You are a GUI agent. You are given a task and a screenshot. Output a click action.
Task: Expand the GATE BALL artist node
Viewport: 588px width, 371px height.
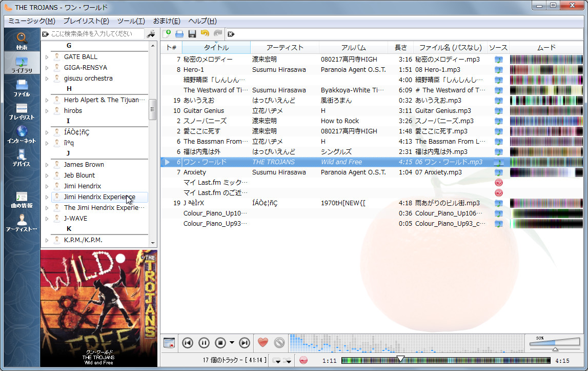click(x=47, y=57)
